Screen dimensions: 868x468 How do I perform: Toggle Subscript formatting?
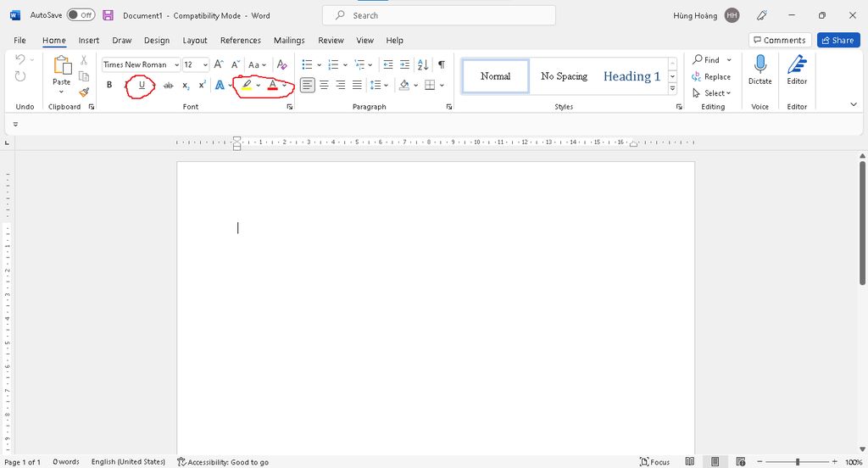[x=186, y=86]
